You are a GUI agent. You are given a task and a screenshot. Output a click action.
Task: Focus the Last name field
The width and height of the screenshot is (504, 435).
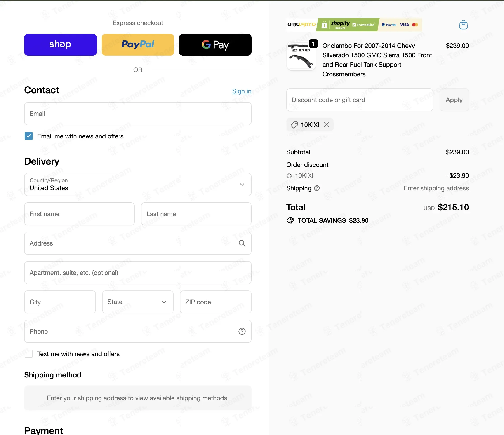(x=196, y=214)
